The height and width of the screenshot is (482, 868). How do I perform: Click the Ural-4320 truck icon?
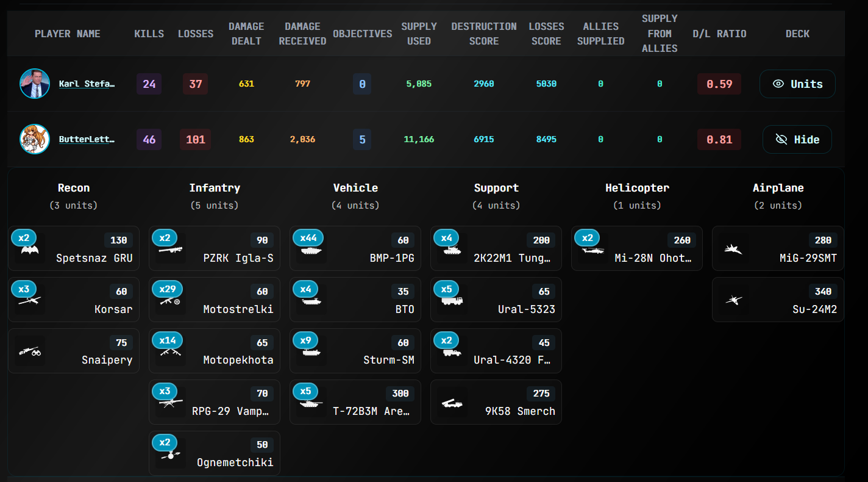coord(452,352)
